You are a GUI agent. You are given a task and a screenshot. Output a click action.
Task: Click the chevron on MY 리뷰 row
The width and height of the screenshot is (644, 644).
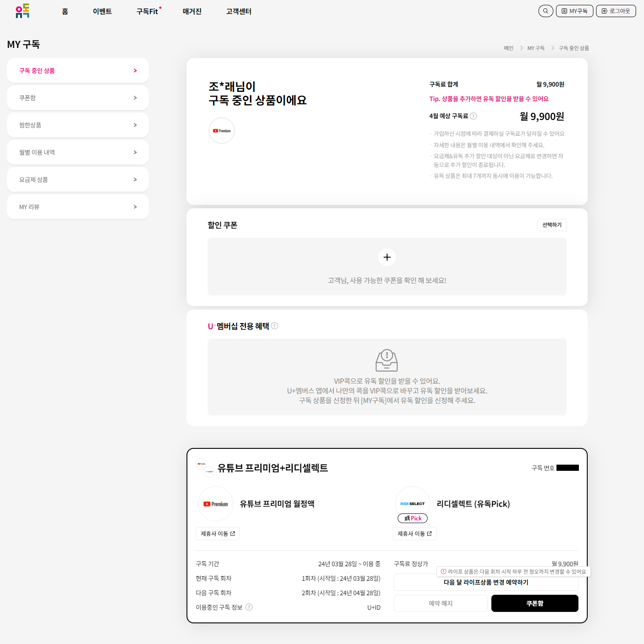click(x=135, y=207)
